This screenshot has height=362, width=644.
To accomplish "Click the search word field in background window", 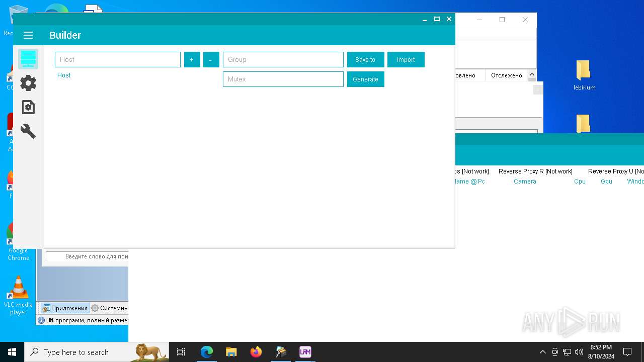I will [x=87, y=256].
